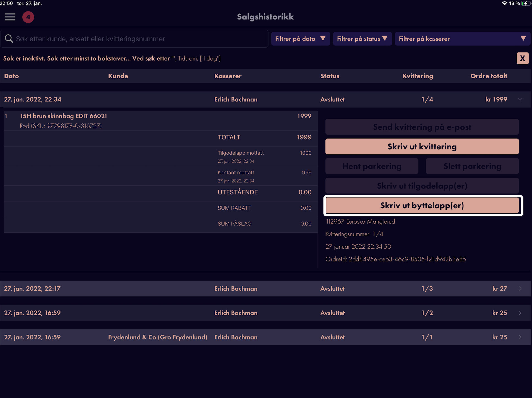532x398 pixels.
Task: Click the Status column header
Action: pos(330,76)
